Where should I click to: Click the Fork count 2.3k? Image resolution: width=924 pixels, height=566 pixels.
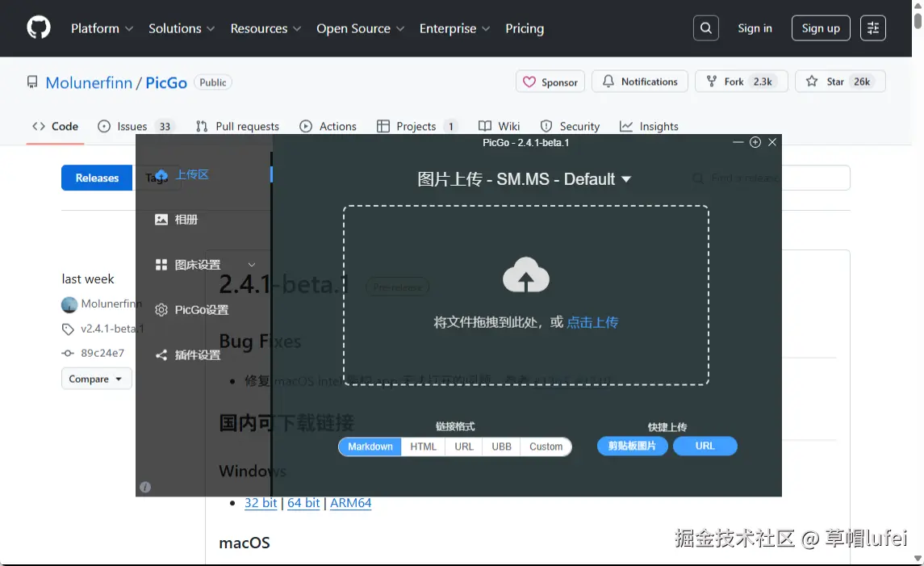click(763, 82)
